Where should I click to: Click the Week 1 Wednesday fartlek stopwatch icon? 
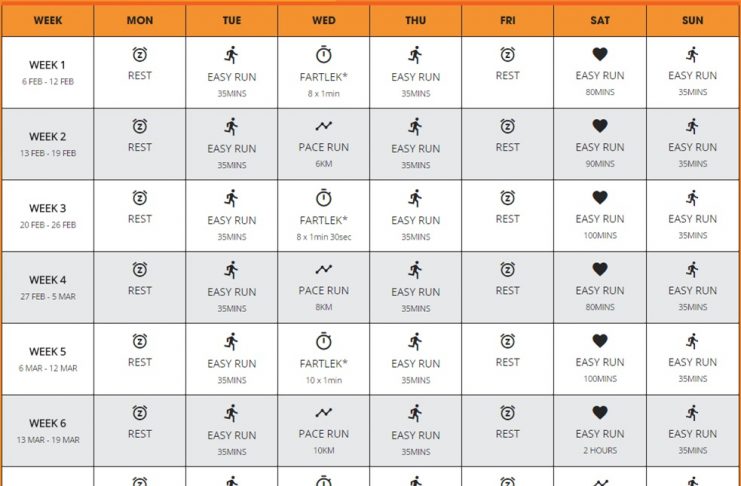coord(324,54)
